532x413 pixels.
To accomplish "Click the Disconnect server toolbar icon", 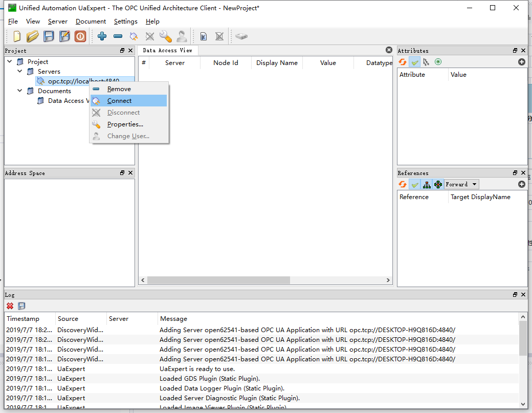I will (149, 36).
